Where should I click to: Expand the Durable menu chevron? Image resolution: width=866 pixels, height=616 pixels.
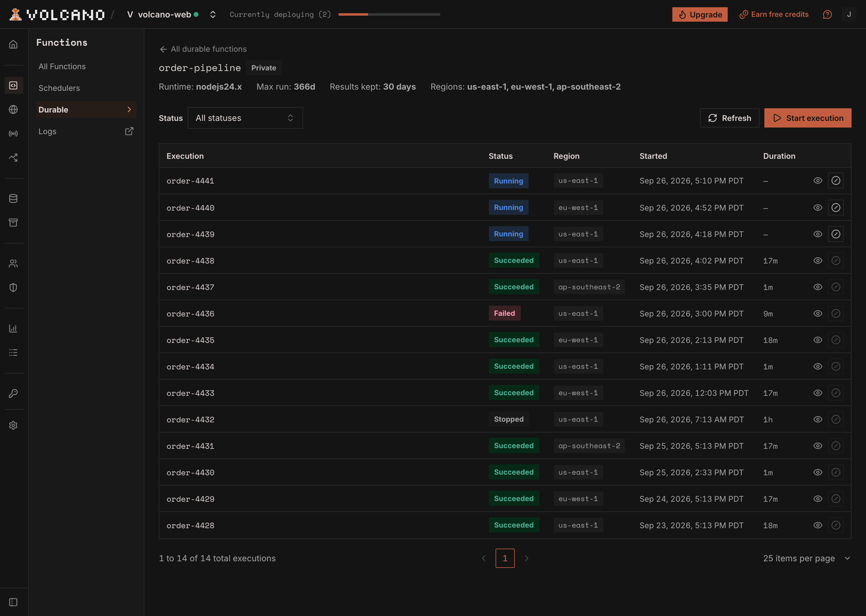point(129,109)
